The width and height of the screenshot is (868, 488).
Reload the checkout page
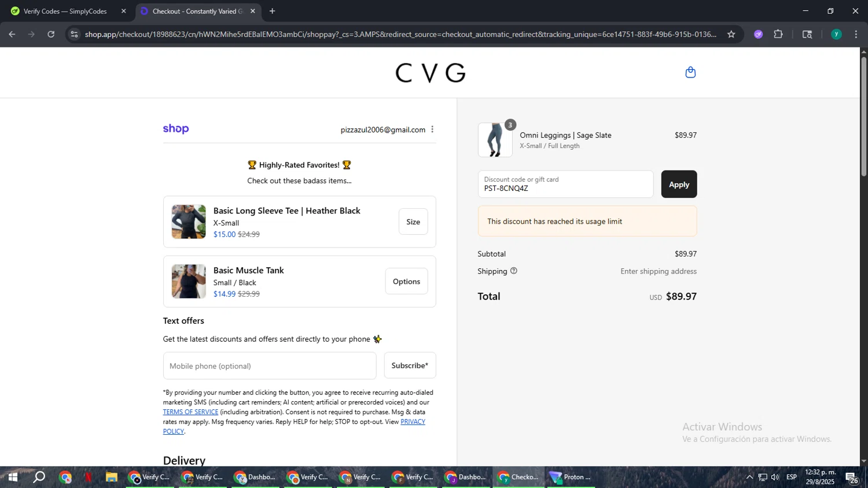pos(51,34)
